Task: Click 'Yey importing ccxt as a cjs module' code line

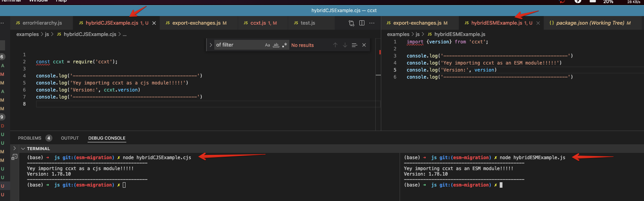Action: (112, 83)
